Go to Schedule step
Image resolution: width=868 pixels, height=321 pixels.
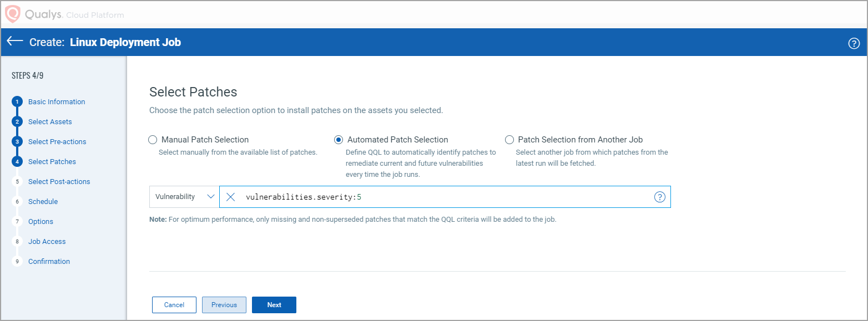coord(43,202)
